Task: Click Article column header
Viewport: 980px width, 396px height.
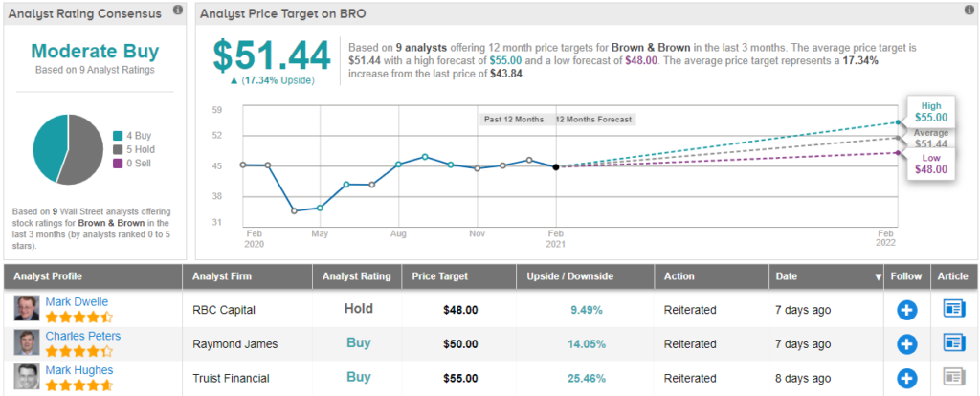Action: point(954,276)
